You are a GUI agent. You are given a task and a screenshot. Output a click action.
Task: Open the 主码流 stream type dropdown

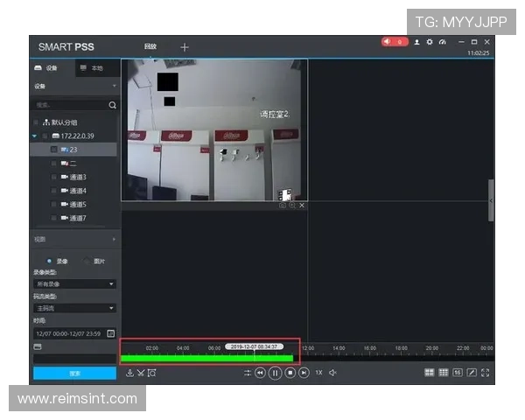click(74, 308)
